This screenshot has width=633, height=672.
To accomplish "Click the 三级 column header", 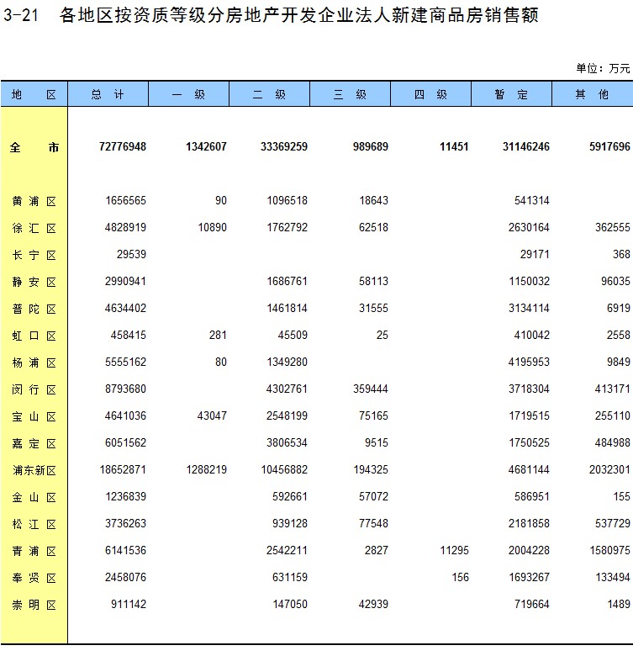I will pos(350,95).
